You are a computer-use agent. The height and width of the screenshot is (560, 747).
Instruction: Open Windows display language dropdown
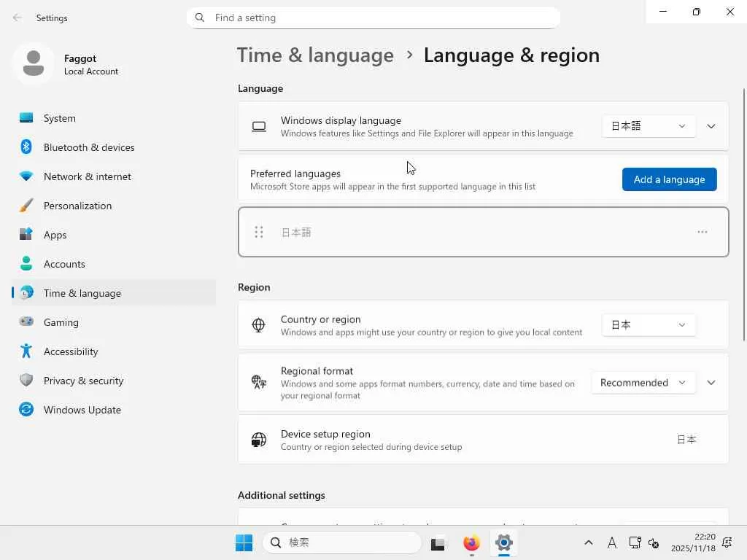click(648, 126)
